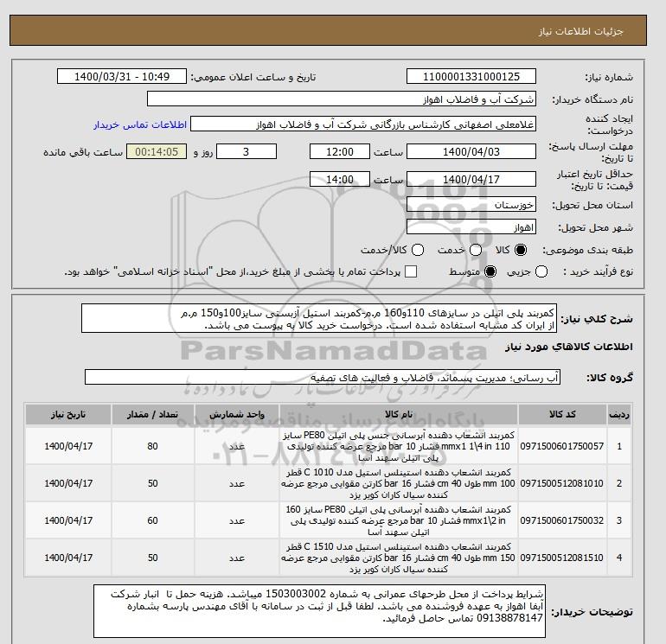Click quantity 60 in row 3
666x644 pixels.
[153, 520]
